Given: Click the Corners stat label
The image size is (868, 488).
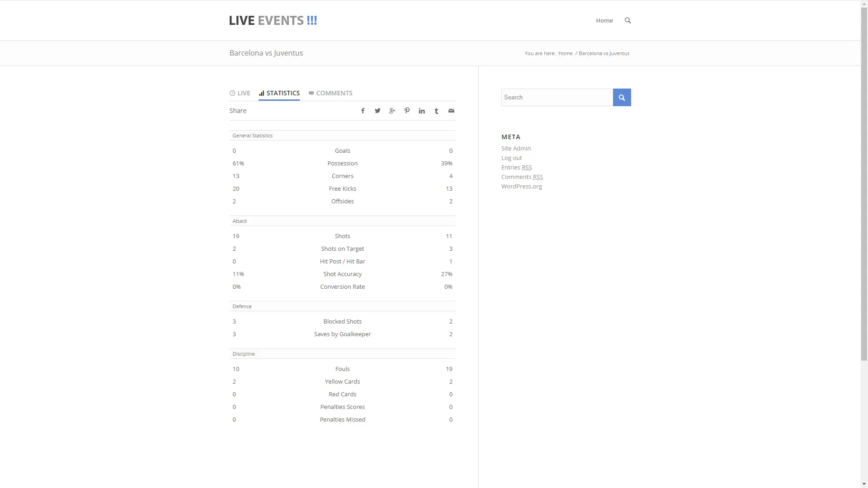Looking at the screenshot, I should (x=342, y=176).
